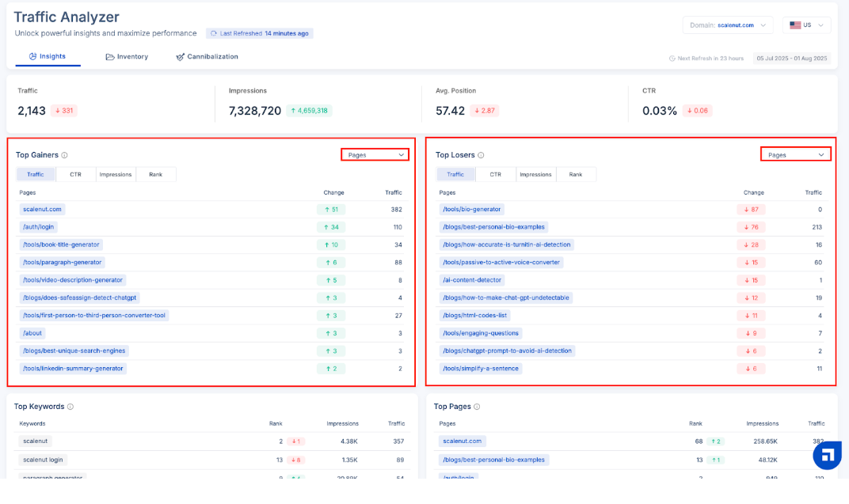Click the Last Refreshed refresh icon

click(x=214, y=34)
